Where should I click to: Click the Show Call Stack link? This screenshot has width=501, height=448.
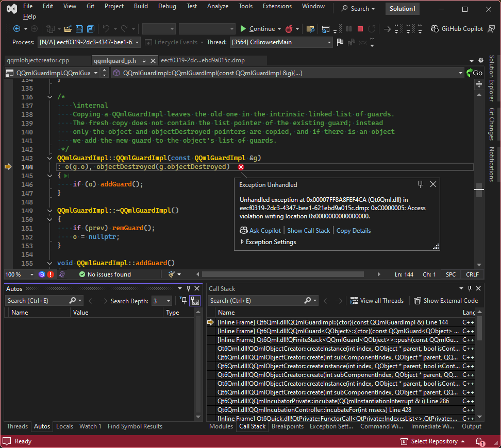(x=308, y=231)
